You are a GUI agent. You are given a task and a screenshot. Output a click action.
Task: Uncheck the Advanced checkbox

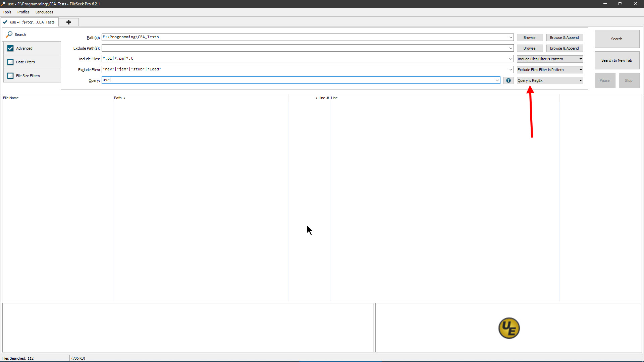tap(10, 48)
